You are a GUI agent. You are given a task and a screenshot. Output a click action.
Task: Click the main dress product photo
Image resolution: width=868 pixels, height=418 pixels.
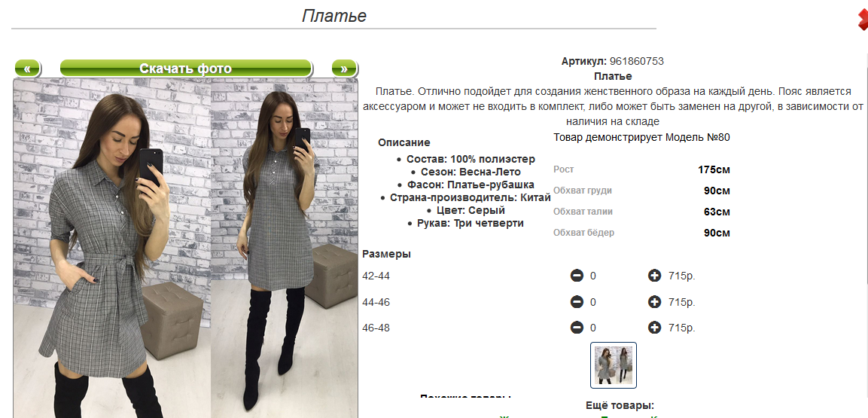(185, 248)
